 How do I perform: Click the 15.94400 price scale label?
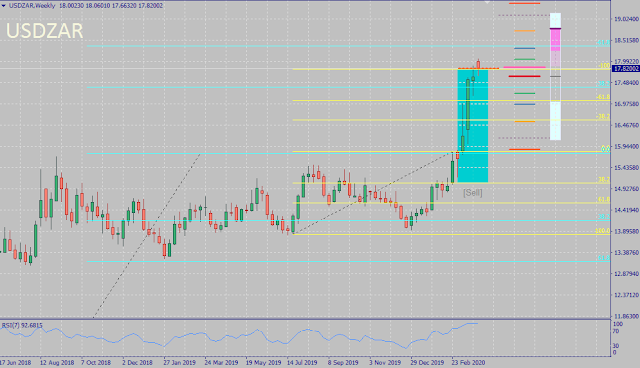tap(627, 146)
